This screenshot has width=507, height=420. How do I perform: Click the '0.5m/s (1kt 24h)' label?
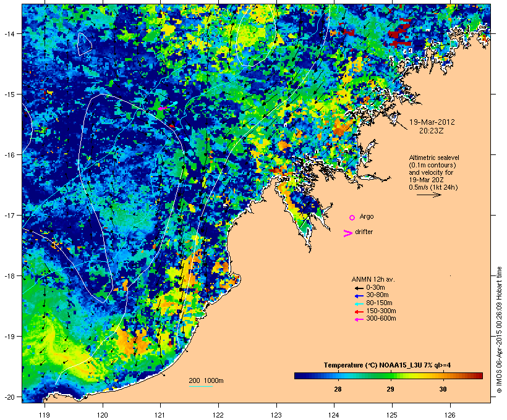(433, 187)
